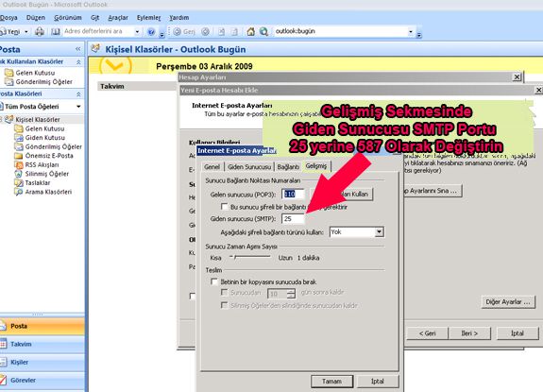543x392 pixels.
Task: Open Arama Klasörleri folder
Action: [48, 192]
